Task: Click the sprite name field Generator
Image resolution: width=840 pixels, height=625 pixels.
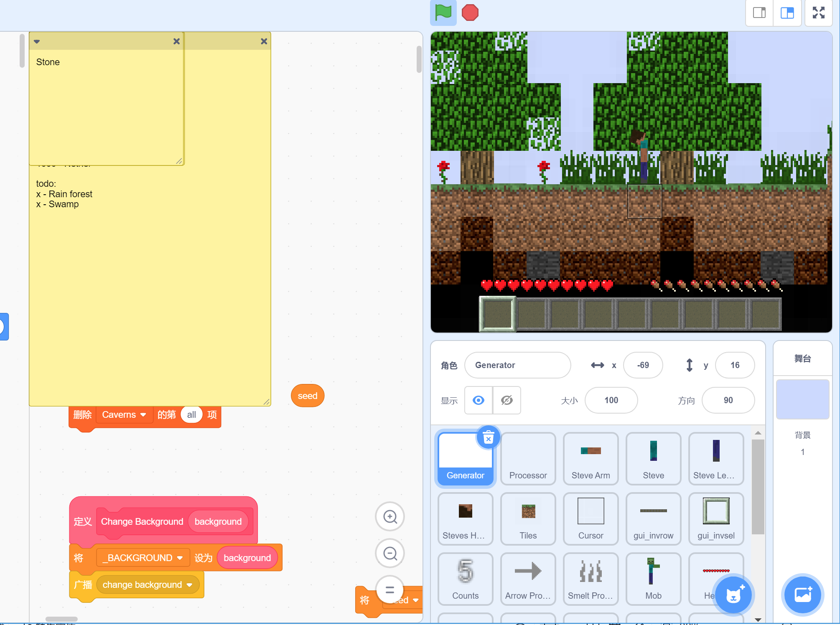Action: [x=517, y=365]
